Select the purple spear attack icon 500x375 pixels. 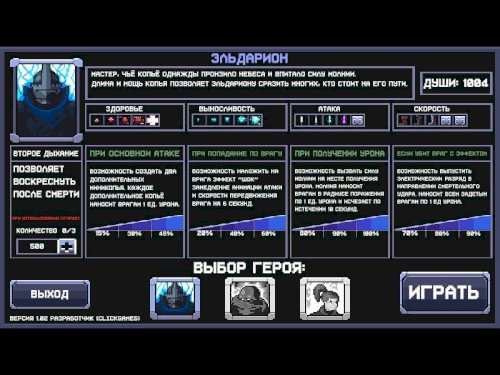pos(344,120)
